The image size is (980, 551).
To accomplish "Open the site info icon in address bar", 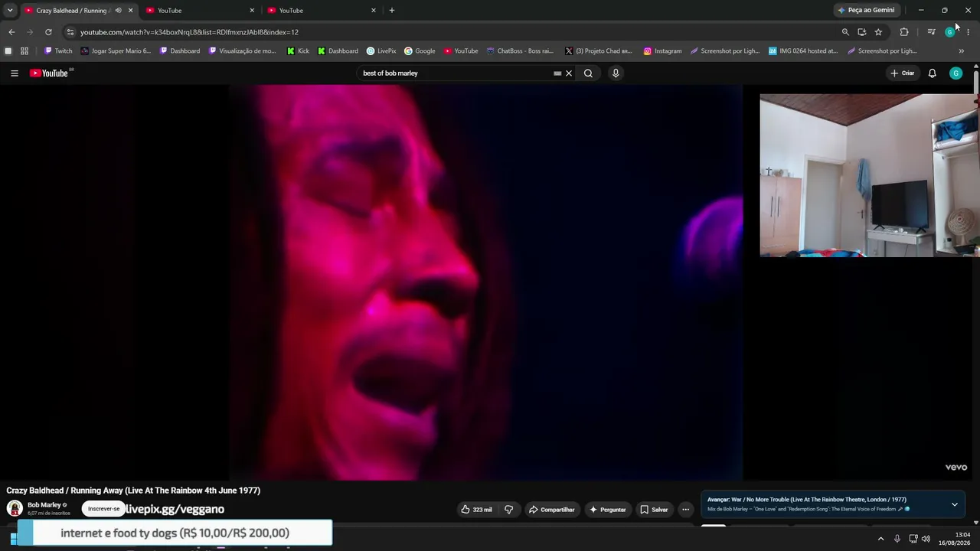I will click(x=70, y=32).
